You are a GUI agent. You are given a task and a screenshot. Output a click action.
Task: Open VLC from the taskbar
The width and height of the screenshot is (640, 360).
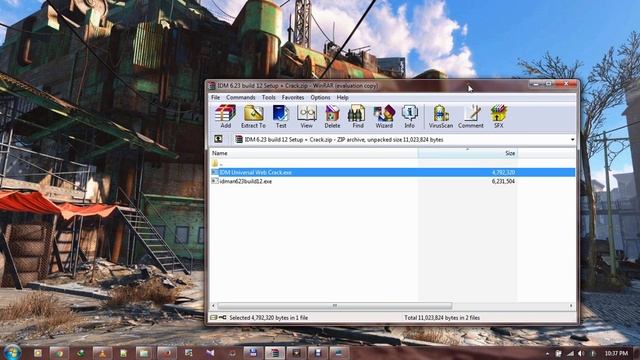102,353
